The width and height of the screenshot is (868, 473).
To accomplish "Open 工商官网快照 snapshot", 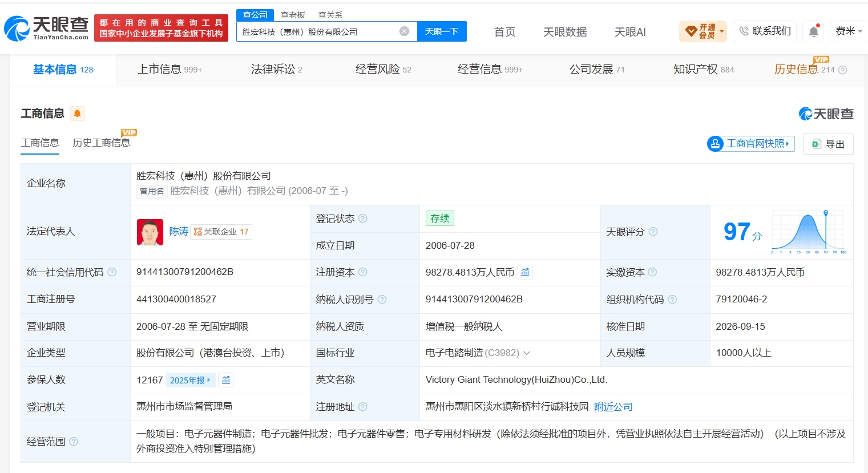I will click(x=751, y=144).
